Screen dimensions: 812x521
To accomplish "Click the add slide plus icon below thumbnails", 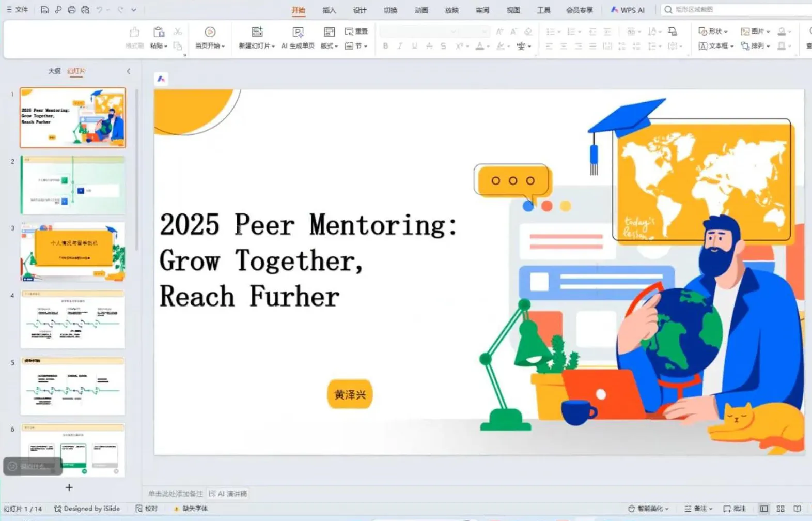I will 69,487.
